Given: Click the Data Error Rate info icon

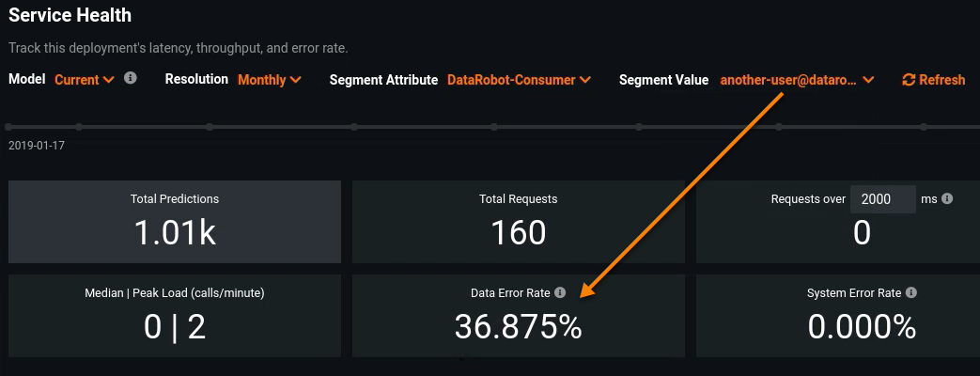Looking at the screenshot, I should tap(560, 292).
